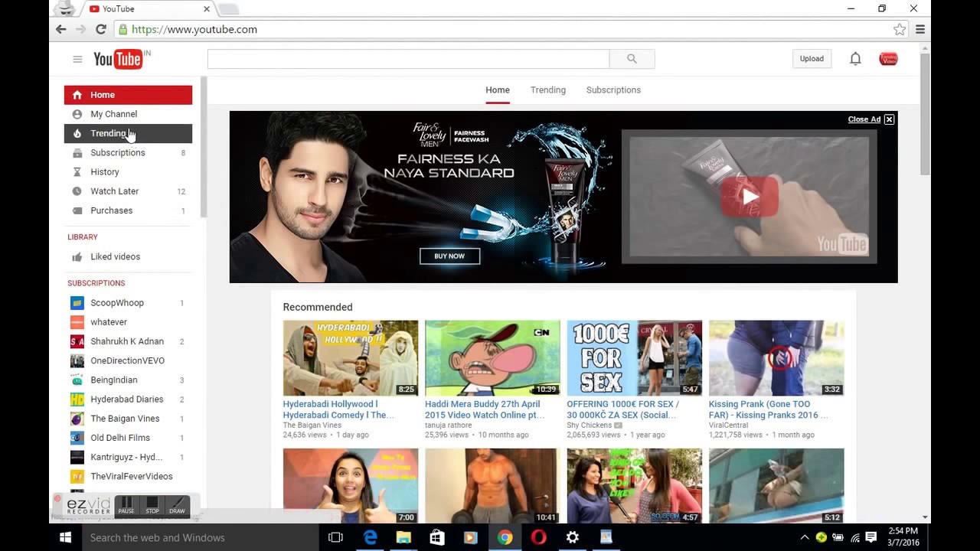The height and width of the screenshot is (551, 980).
Task: Open the Kantriguyz subscription
Action: pyautogui.click(x=128, y=457)
